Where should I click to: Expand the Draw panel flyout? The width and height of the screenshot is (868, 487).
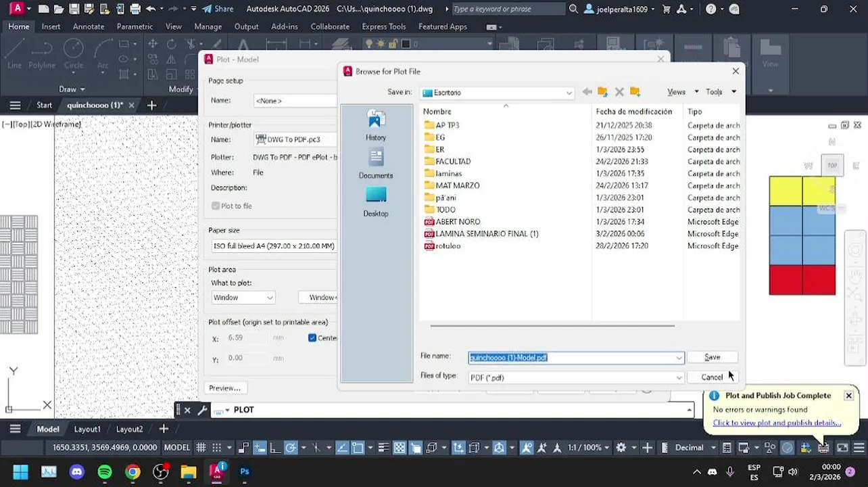click(x=72, y=89)
